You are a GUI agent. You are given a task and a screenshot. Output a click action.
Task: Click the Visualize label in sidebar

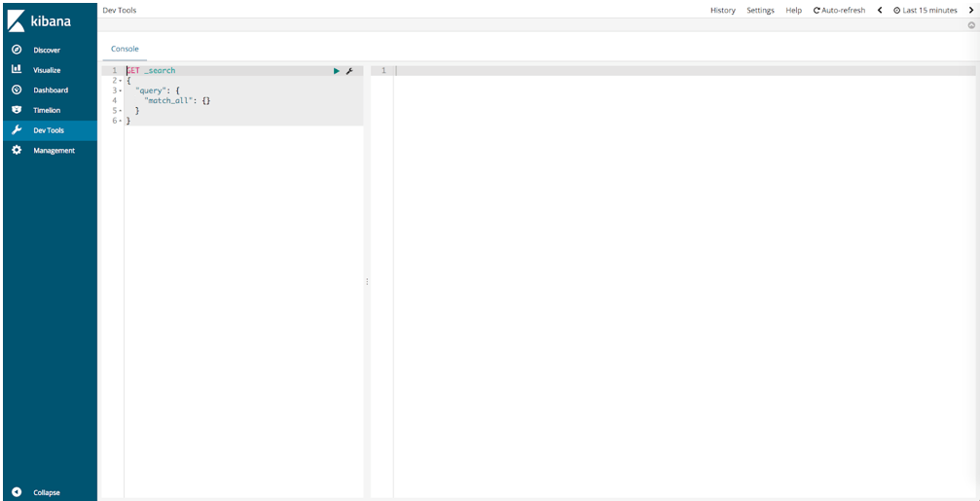point(47,70)
